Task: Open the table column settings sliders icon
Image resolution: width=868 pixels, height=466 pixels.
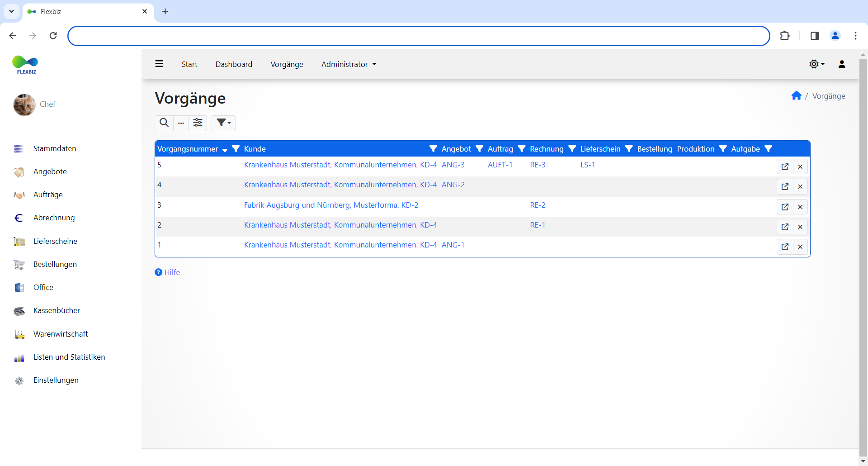Action: (x=198, y=123)
